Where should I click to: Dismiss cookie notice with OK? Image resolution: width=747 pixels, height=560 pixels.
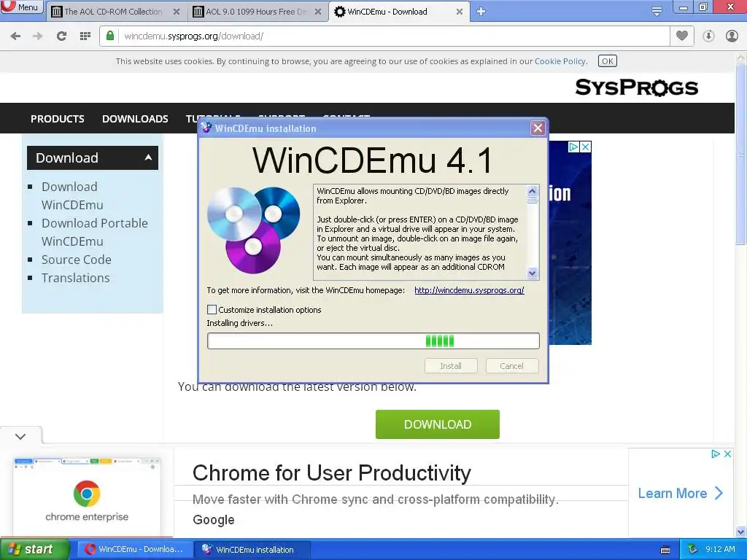tap(608, 61)
